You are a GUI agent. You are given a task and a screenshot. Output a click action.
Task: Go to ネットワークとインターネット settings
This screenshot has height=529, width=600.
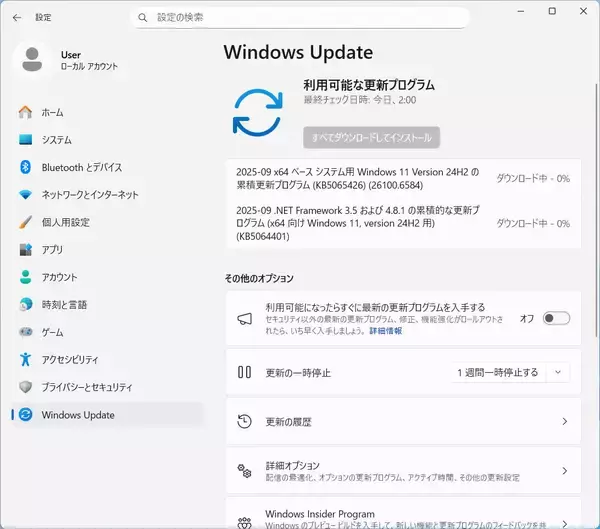coord(90,195)
